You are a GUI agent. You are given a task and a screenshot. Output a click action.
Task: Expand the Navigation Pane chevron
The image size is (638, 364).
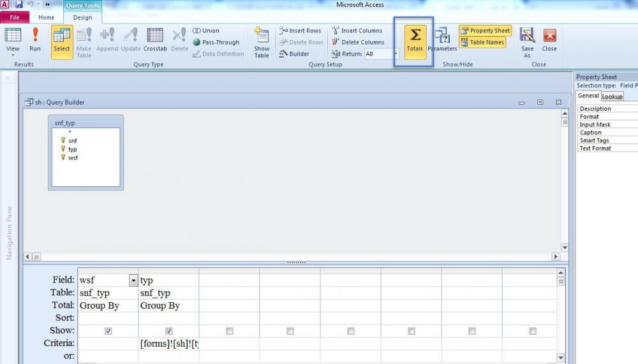pos(7,77)
